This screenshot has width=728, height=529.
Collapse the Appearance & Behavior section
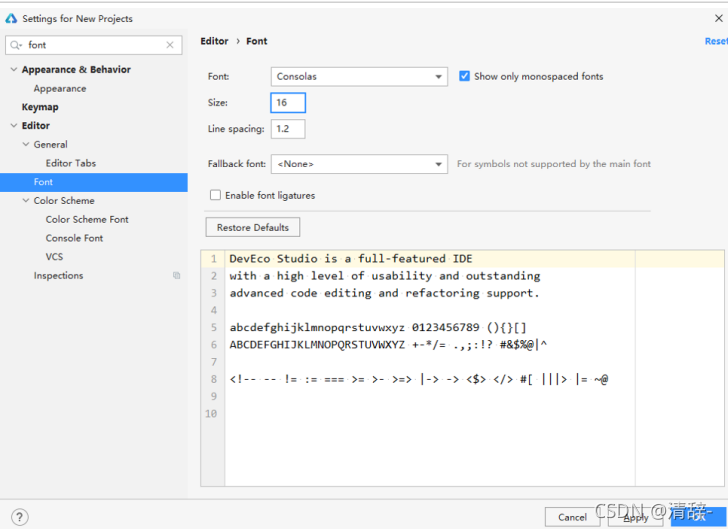coord(14,70)
